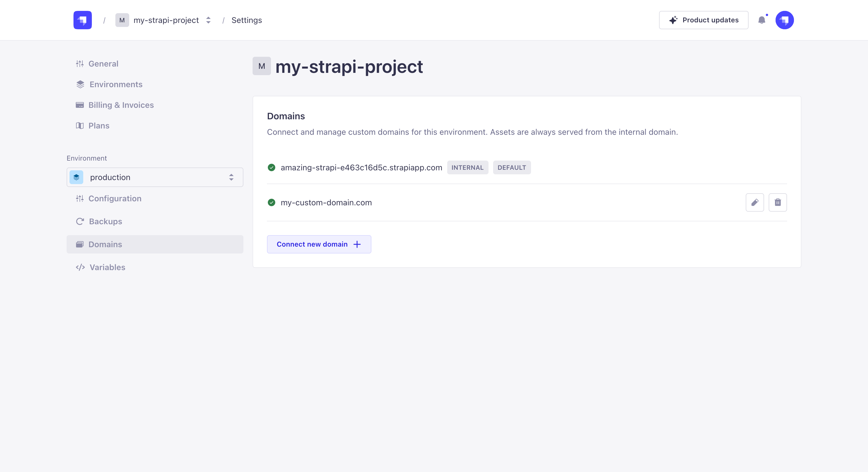
Task: Click the production environment layers icon
Action: (x=76, y=177)
